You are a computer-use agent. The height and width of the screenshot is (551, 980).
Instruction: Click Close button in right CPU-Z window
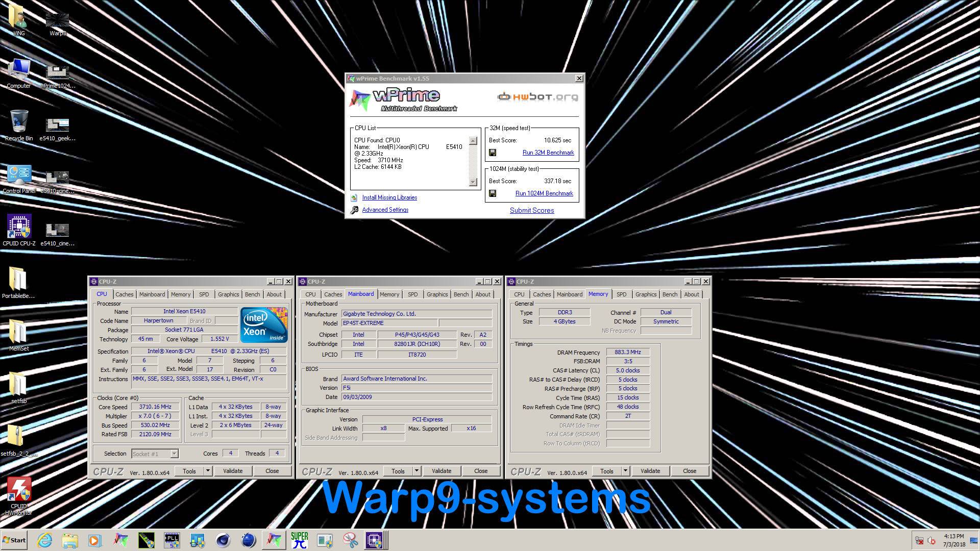pos(690,471)
